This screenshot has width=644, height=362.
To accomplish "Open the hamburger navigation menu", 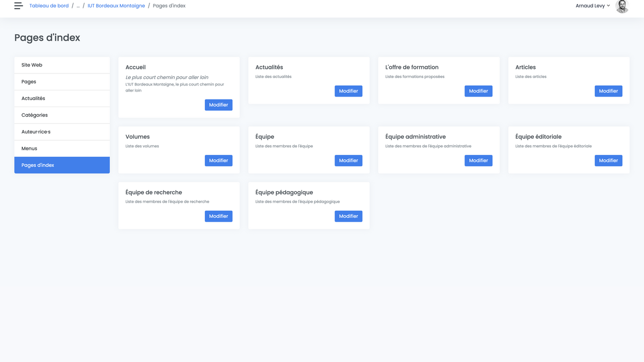I will click(x=18, y=6).
